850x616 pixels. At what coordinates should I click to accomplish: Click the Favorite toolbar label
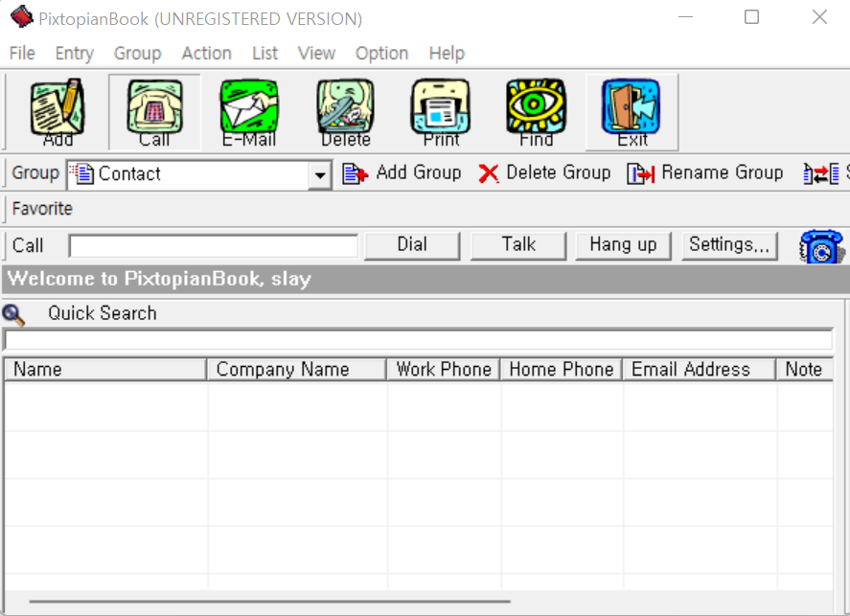(42, 209)
